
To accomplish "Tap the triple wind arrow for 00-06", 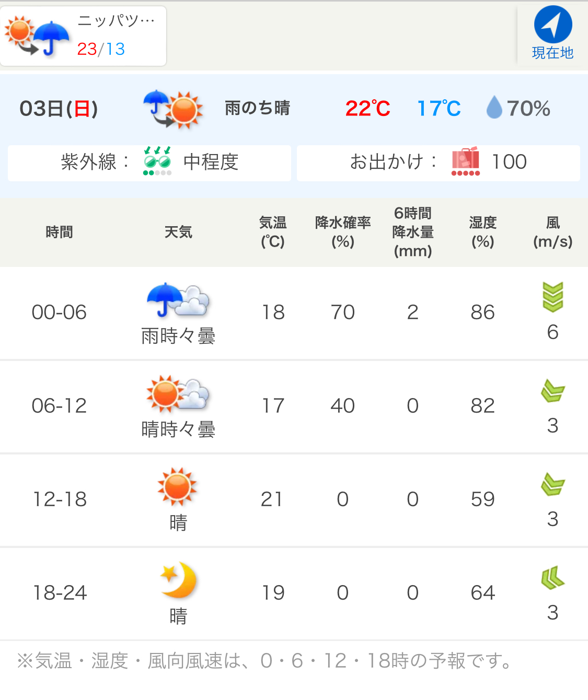I will 553,297.
